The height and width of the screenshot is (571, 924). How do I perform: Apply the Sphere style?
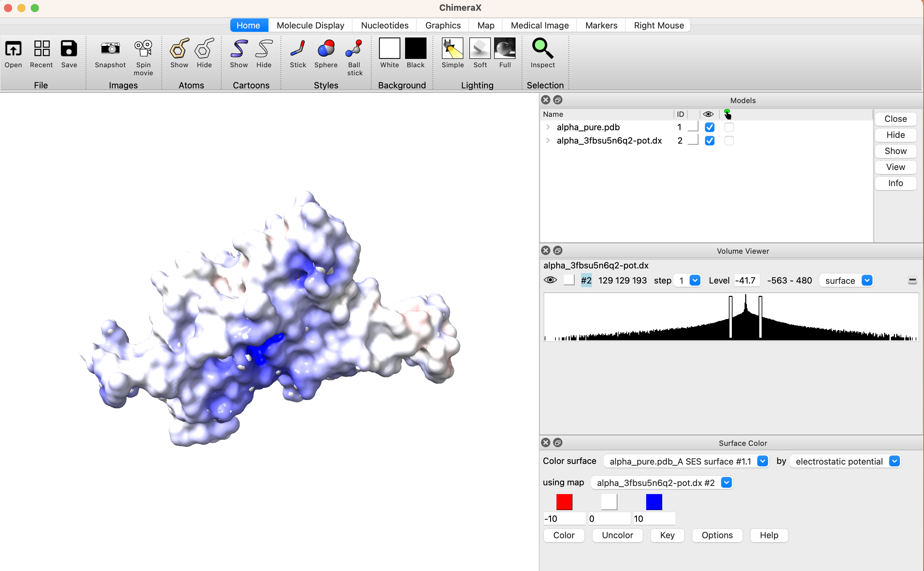pyautogui.click(x=326, y=48)
